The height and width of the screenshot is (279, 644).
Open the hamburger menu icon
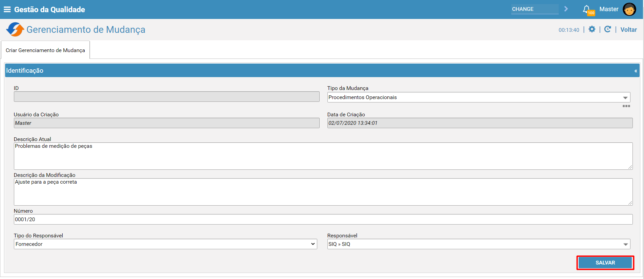pyautogui.click(x=7, y=9)
